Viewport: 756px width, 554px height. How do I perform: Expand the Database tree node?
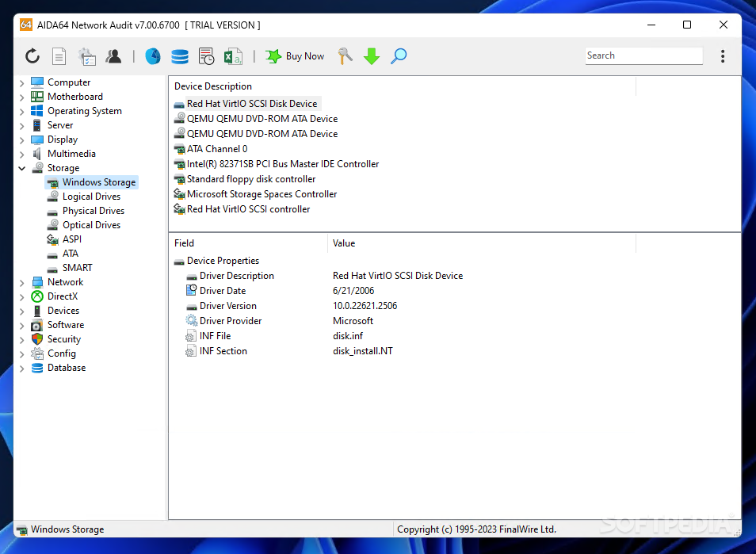(x=21, y=368)
